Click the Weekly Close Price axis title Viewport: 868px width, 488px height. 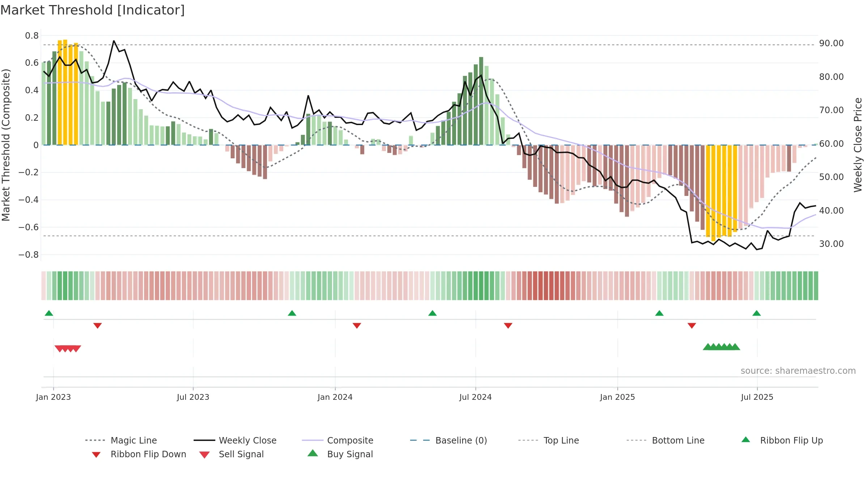click(858, 145)
